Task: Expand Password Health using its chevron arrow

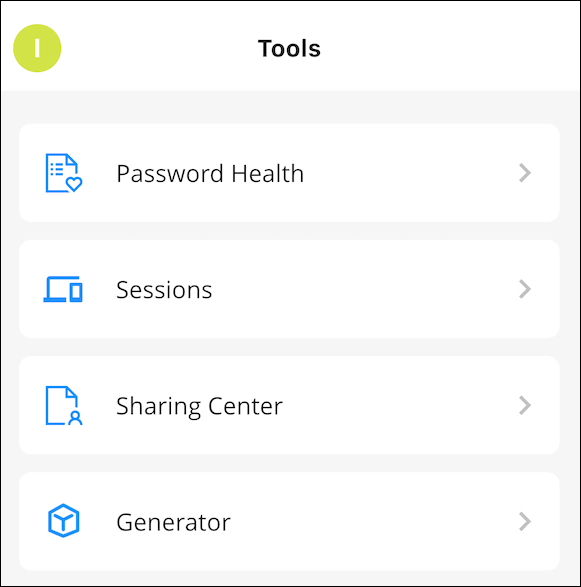Action: pyautogui.click(x=525, y=173)
